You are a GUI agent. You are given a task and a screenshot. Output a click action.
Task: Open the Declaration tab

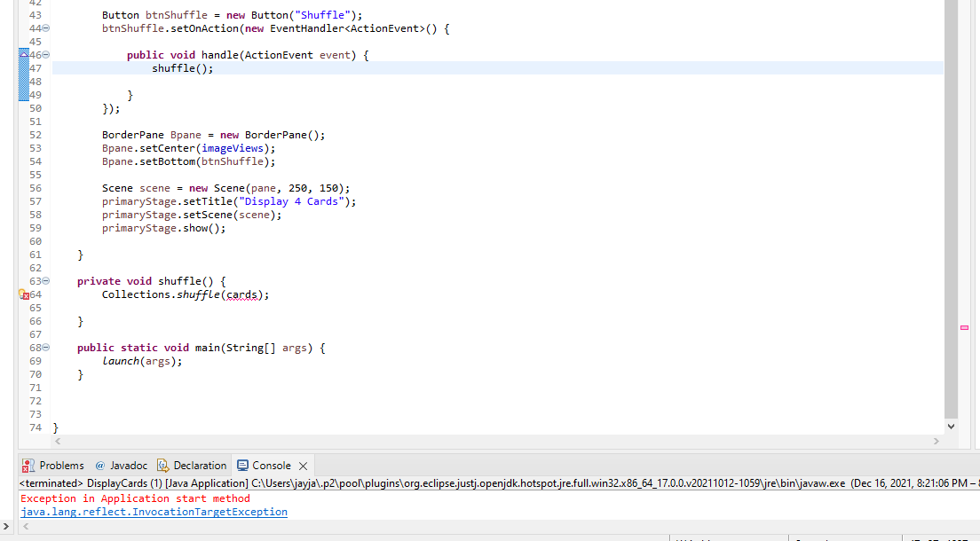click(200, 465)
